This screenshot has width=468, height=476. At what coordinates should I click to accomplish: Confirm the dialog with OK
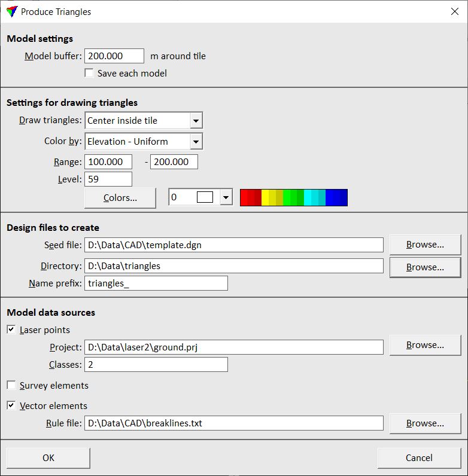point(48,458)
